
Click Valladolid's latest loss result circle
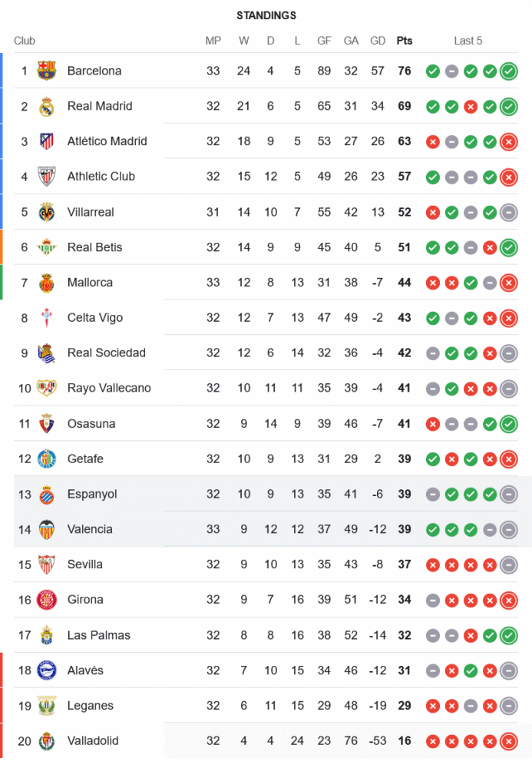[508, 741]
